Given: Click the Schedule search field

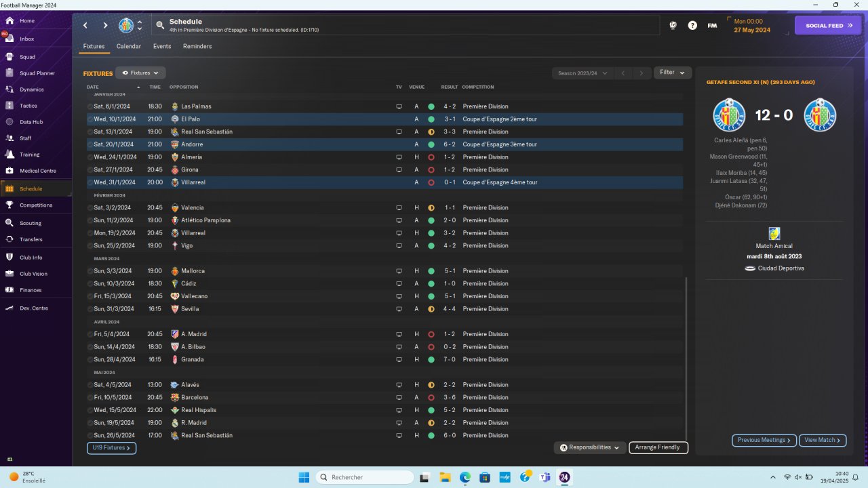Looking at the screenshot, I should (x=406, y=26).
